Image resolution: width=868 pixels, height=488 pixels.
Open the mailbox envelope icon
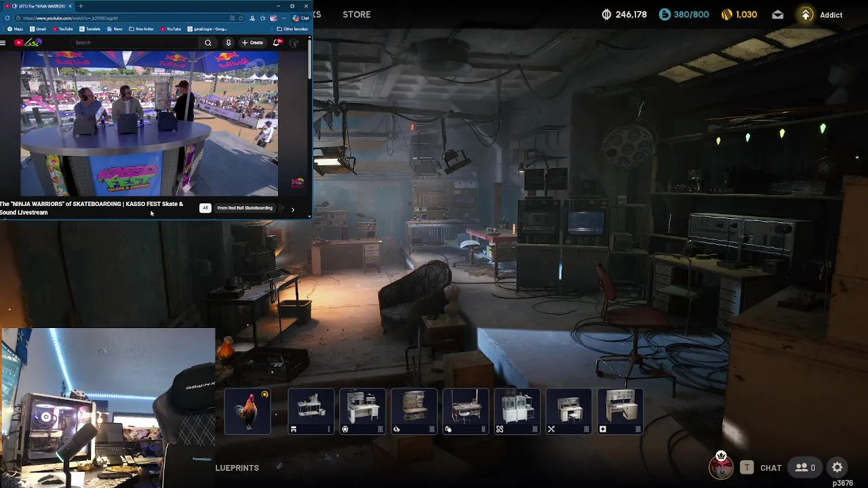[778, 14]
